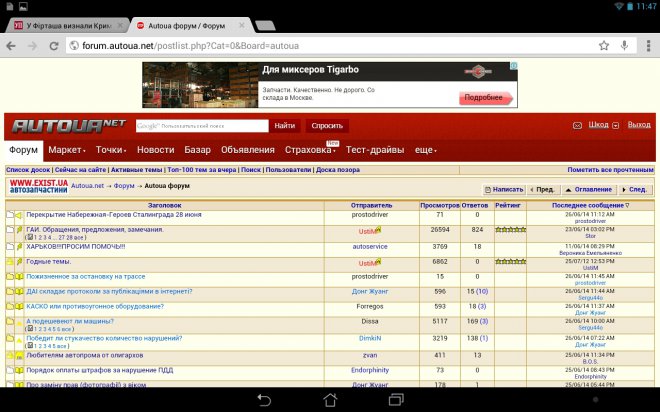The height and width of the screenshot is (412, 660).
Task: Open topic КАСКО или противоугонное оборудование
Action: point(96,306)
